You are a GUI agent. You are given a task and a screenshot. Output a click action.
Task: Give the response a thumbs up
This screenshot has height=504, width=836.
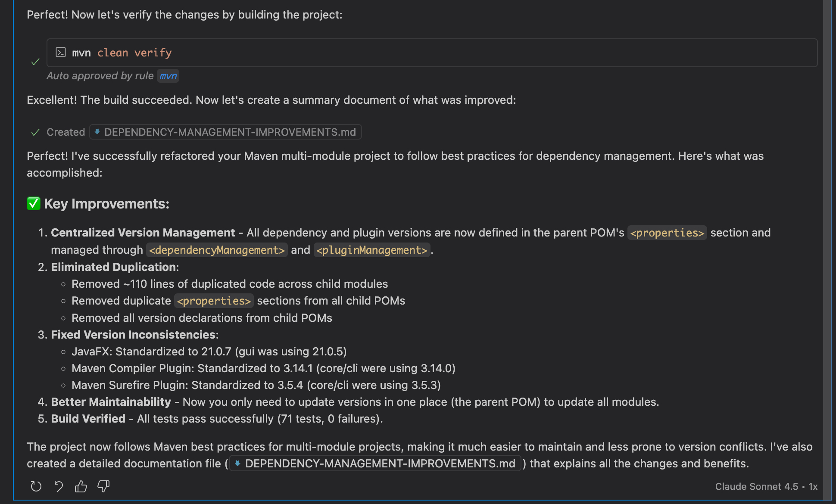(81, 486)
